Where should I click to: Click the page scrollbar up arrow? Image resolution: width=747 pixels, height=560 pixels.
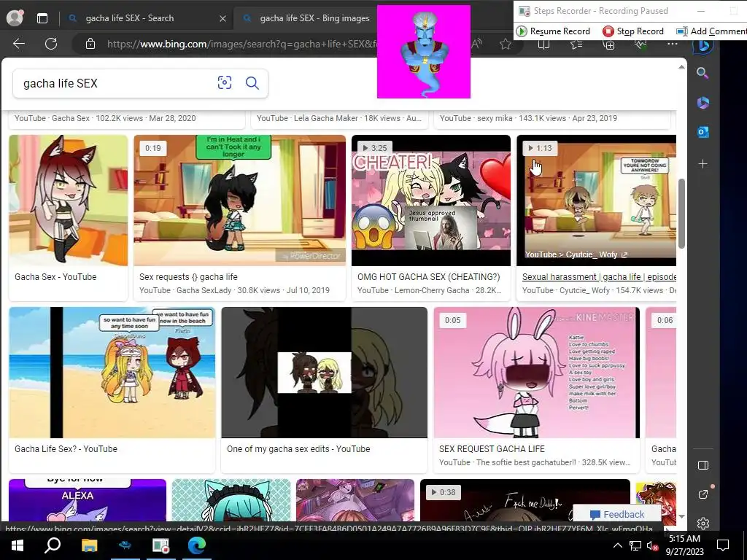tap(682, 66)
